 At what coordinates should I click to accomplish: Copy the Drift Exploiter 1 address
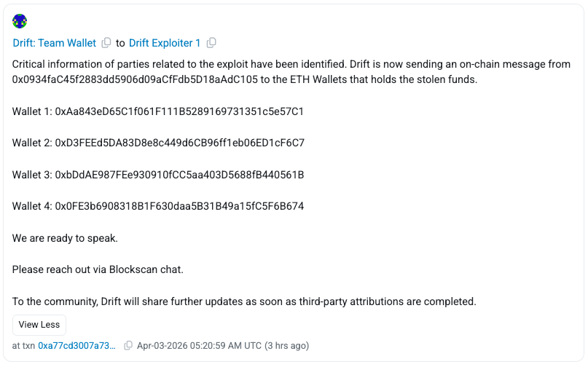coord(211,43)
